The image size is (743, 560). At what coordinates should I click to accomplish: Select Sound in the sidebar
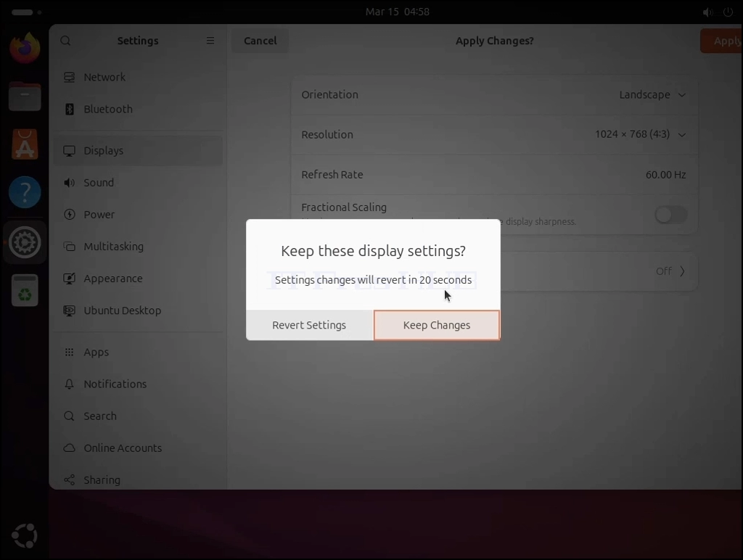tap(138, 182)
